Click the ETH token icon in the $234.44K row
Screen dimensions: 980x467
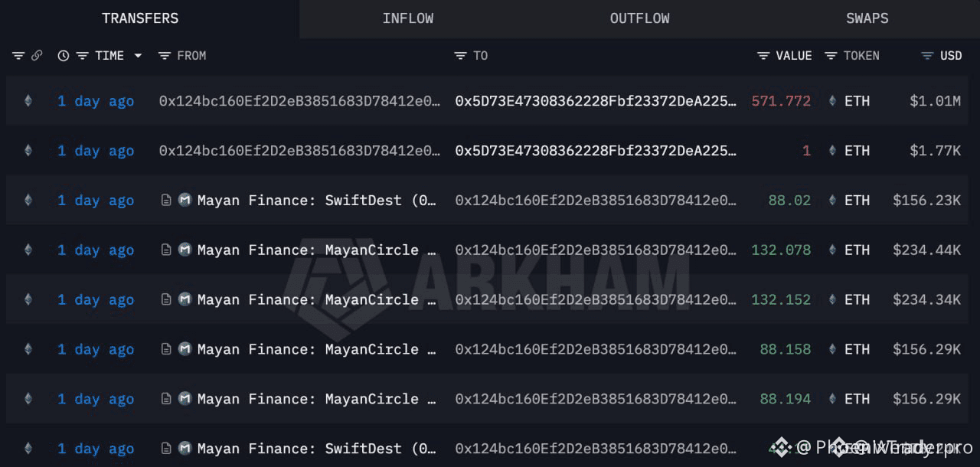pyautogui.click(x=833, y=250)
